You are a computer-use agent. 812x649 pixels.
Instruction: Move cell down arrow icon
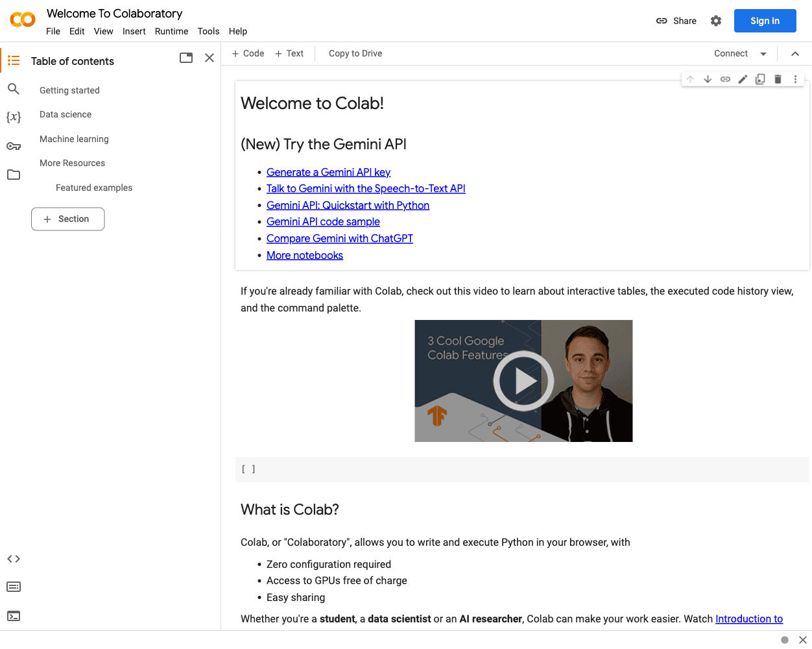pyautogui.click(x=708, y=79)
